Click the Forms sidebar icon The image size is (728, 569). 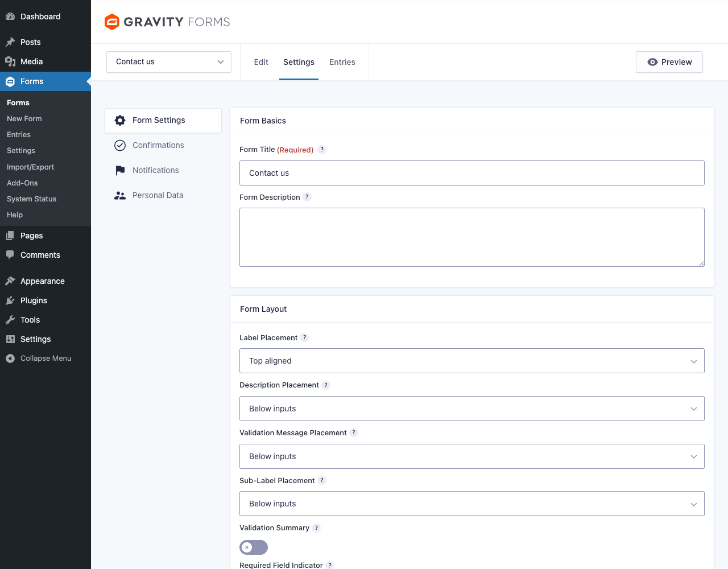(x=10, y=81)
